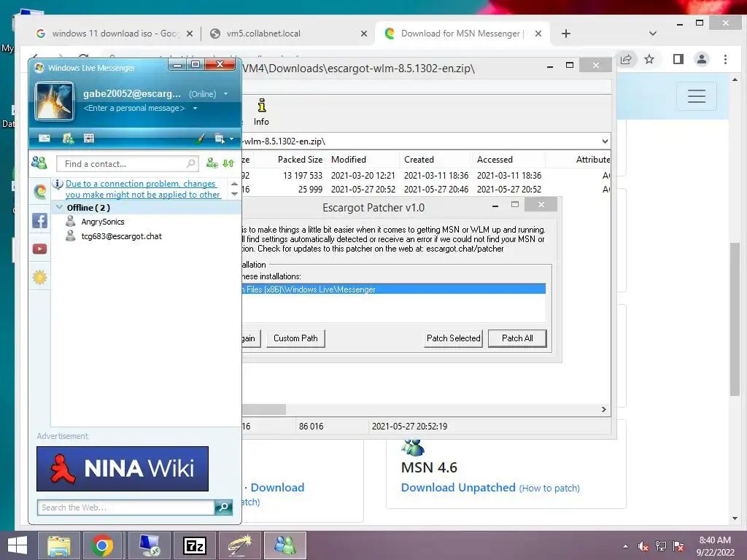Open the MSN Today news icon
The height and width of the screenshot is (560, 747).
[x=88, y=138]
